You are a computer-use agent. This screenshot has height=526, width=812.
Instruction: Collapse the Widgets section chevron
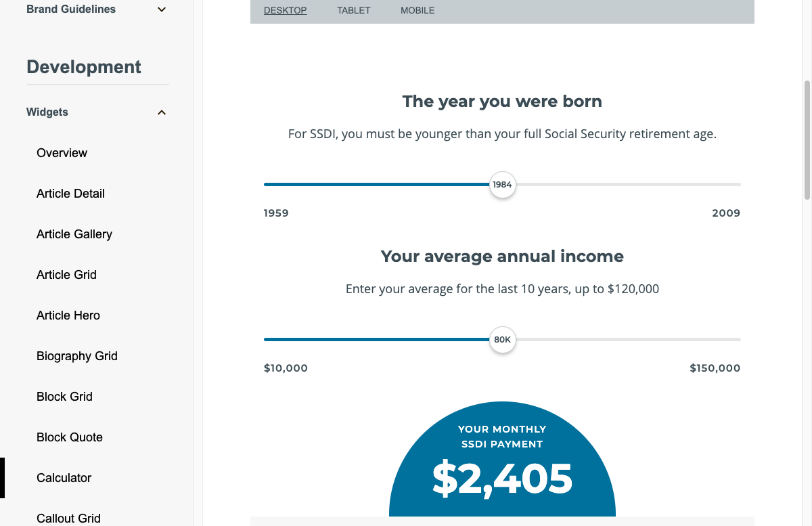[x=161, y=112]
